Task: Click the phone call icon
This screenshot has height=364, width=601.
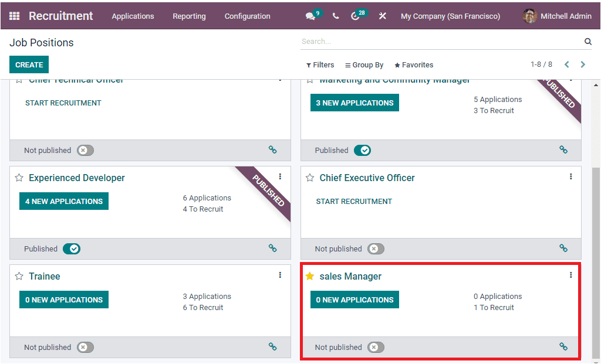Action: click(336, 16)
